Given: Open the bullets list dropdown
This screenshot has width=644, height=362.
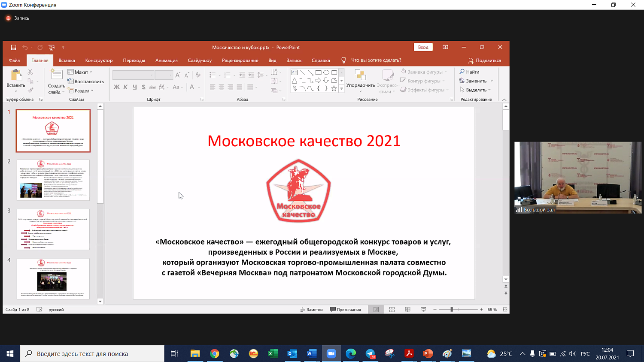Looking at the screenshot, I should pos(219,75).
